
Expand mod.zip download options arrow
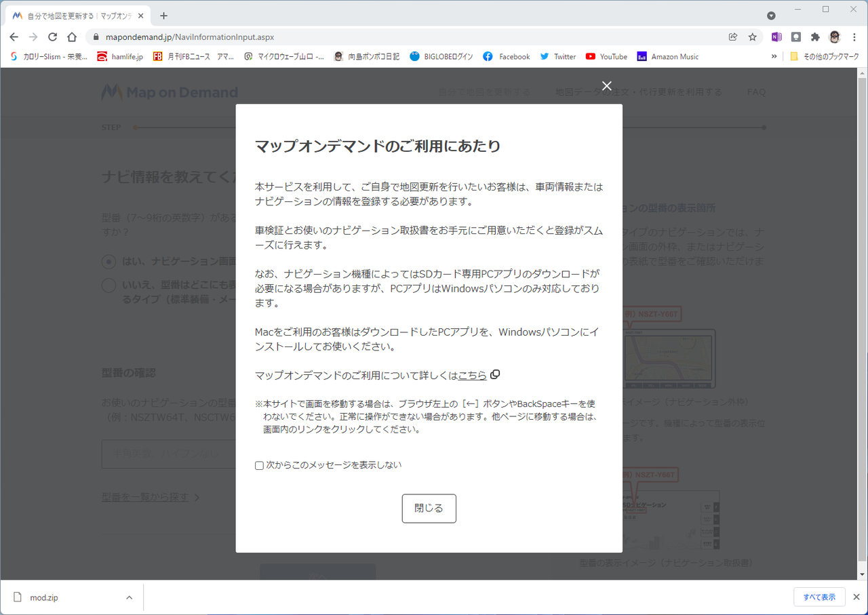coord(129,598)
